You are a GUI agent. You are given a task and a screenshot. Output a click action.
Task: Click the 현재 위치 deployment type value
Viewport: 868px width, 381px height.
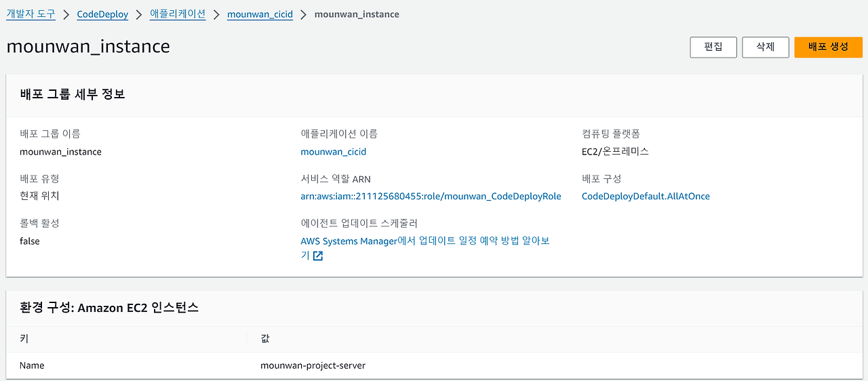(x=39, y=196)
